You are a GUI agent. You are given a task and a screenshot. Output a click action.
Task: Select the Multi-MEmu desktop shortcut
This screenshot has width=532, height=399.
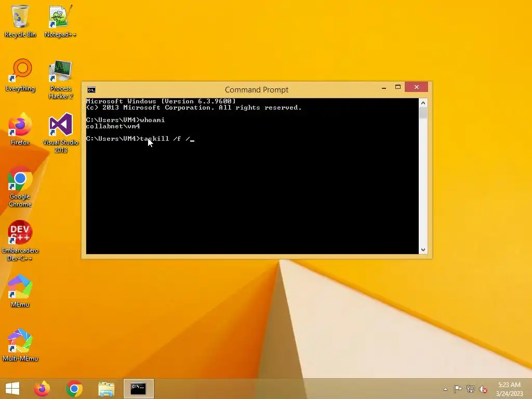20,345
